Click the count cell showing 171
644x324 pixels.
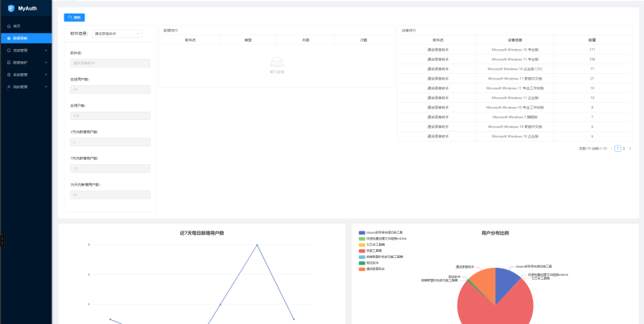tap(592, 50)
